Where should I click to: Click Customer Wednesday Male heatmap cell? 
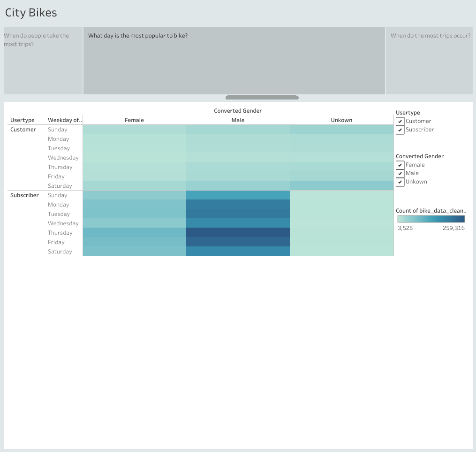point(238,158)
